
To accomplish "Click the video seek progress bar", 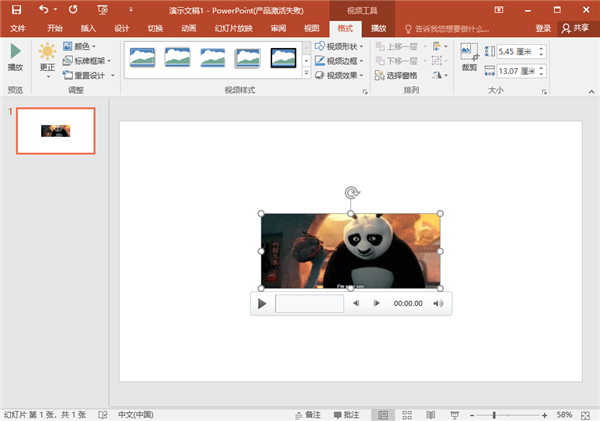I will click(310, 304).
